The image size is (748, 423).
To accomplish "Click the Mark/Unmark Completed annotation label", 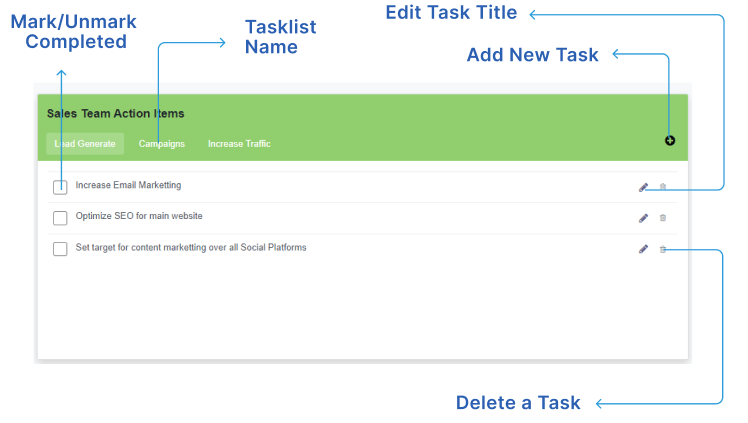I will [x=76, y=31].
